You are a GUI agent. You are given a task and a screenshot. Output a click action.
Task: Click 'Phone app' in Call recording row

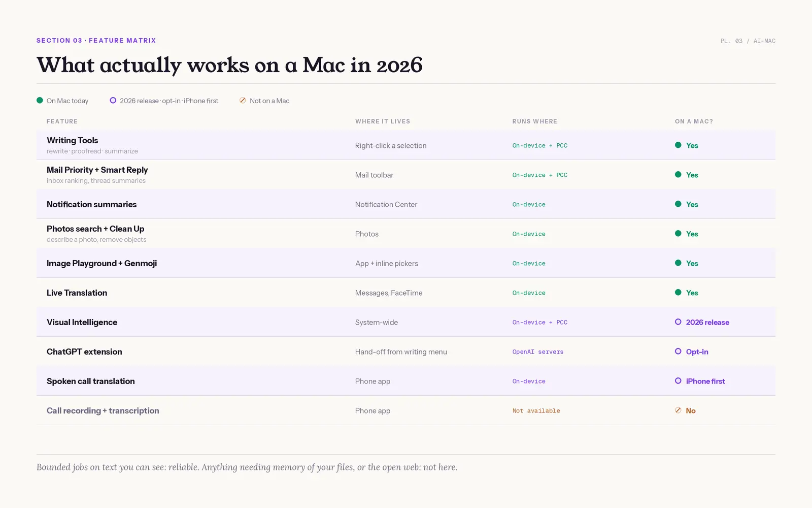coord(373,410)
